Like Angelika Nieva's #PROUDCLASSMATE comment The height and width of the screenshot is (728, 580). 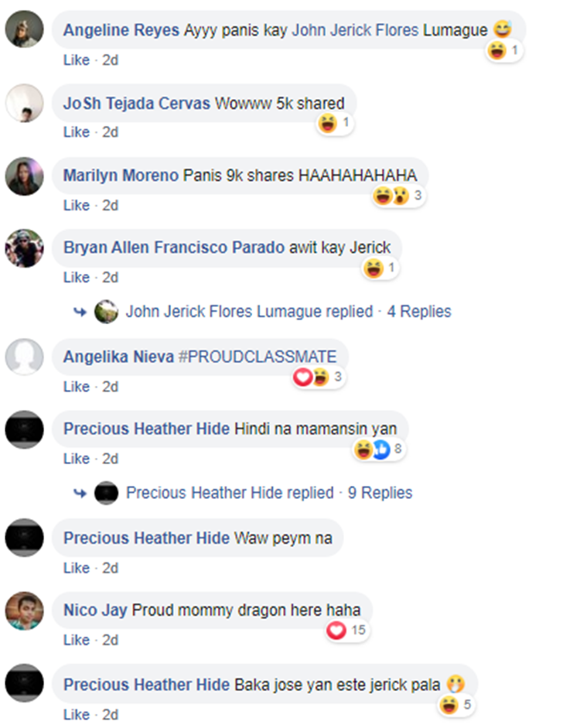click(77, 386)
